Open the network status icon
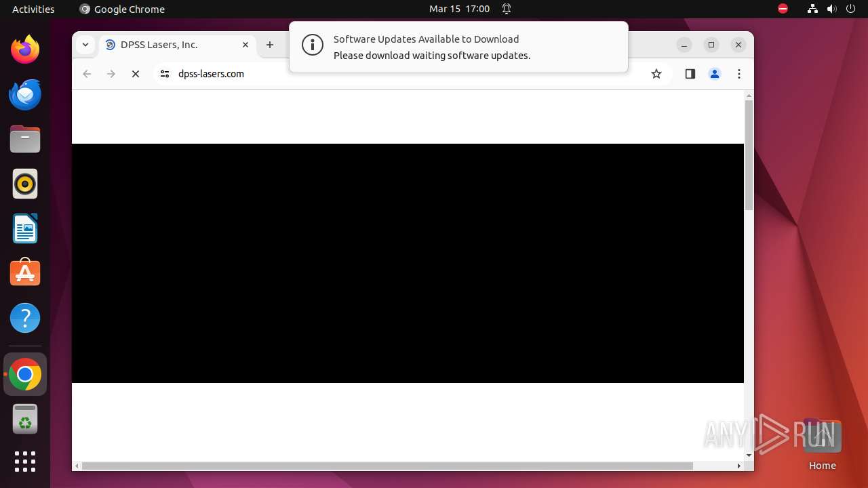Viewport: 868px width, 488px height. pyautogui.click(x=812, y=9)
